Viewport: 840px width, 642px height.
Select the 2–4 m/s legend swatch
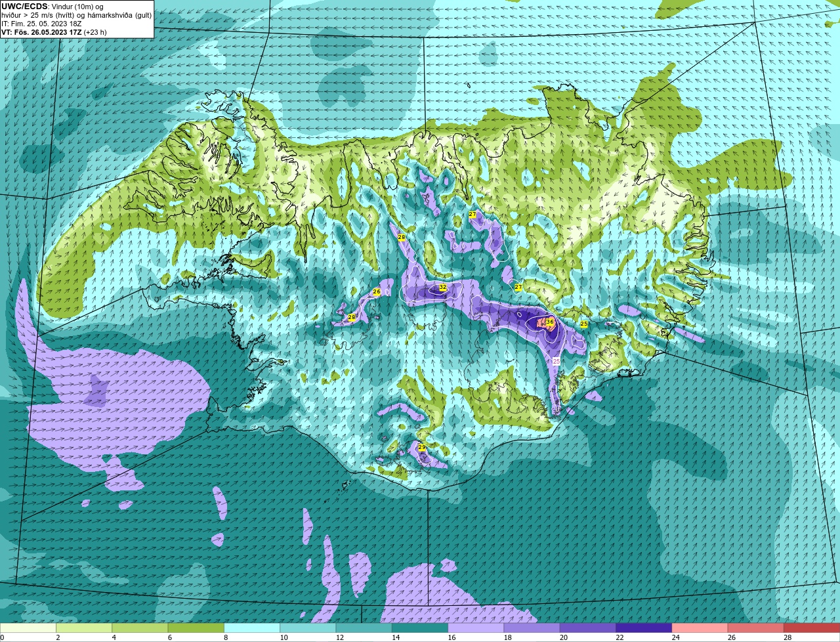(x=84, y=628)
